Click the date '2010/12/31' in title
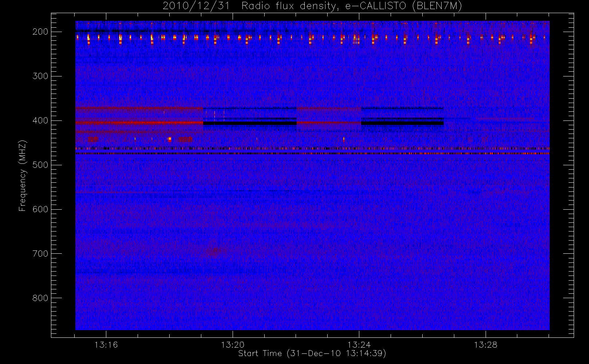The image size is (589, 364). [x=196, y=6]
